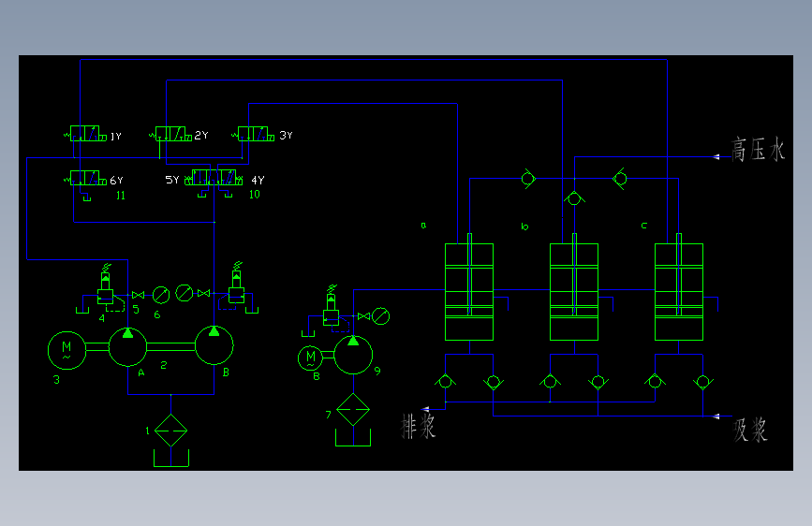
Task: Click the number 2 label between pumps
Action: [x=164, y=365]
